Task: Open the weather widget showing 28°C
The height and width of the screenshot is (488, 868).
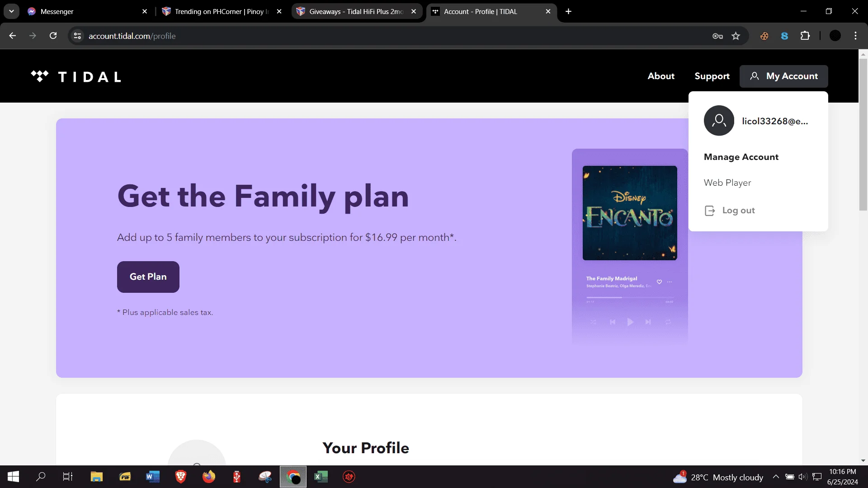Action: [718, 477]
